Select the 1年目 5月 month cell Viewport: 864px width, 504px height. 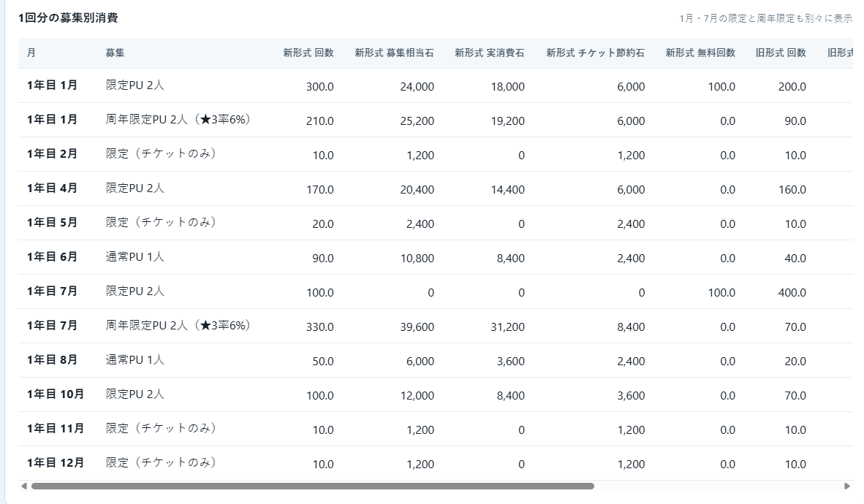click(x=53, y=223)
